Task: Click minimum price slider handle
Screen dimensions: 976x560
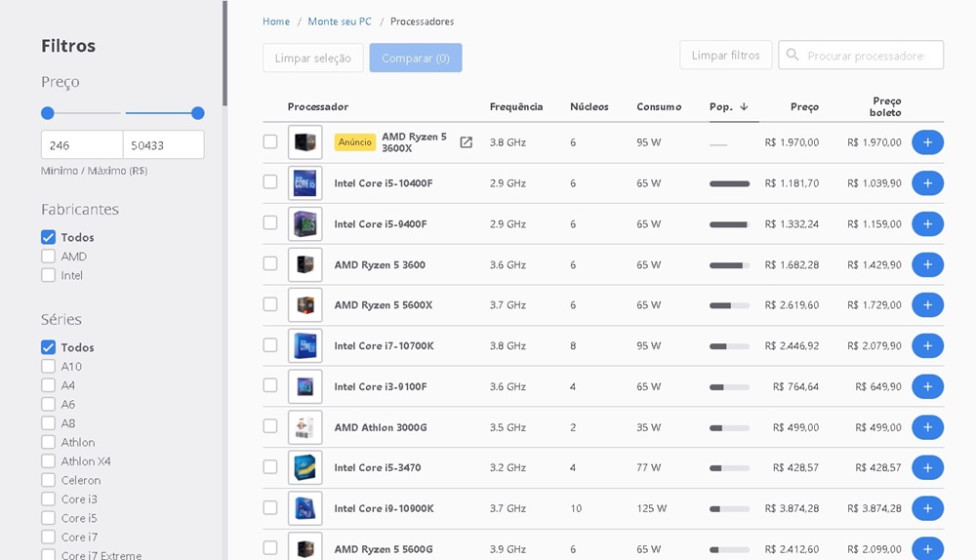Action: click(x=47, y=113)
